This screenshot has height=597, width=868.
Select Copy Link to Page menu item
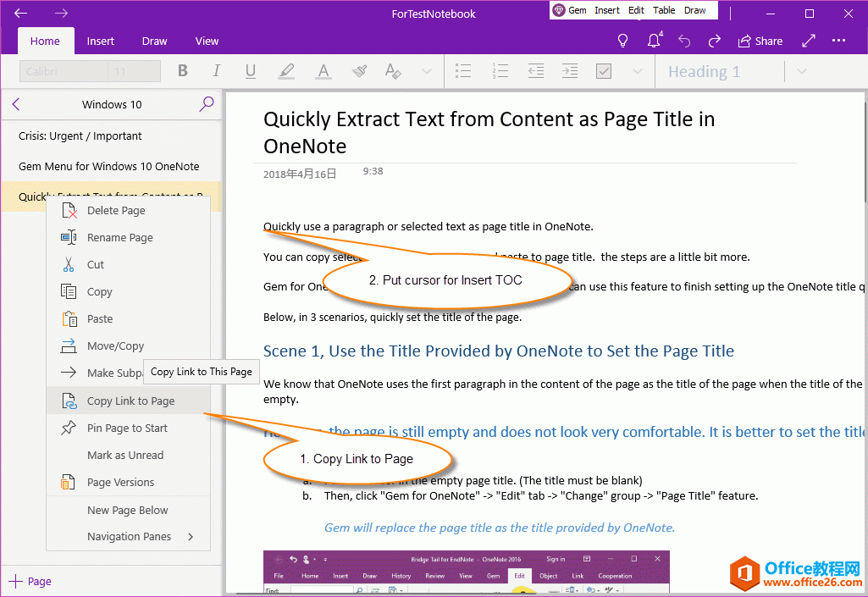click(x=130, y=401)
